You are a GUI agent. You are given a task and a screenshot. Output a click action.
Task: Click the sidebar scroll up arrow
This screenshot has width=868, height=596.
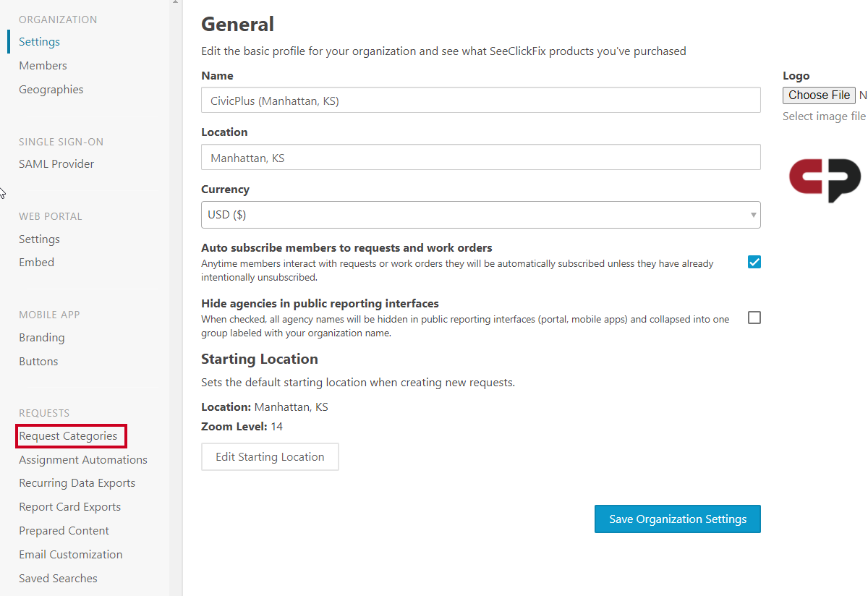pos(175,3)
